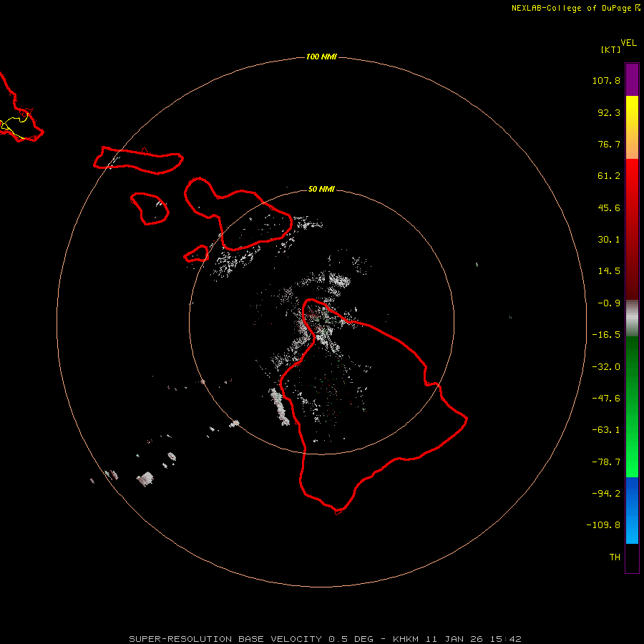Image resolution: width=644 pixels, height=644 pixels.
Task: Click the 76.7 scale value
Action: pos(609,144)
